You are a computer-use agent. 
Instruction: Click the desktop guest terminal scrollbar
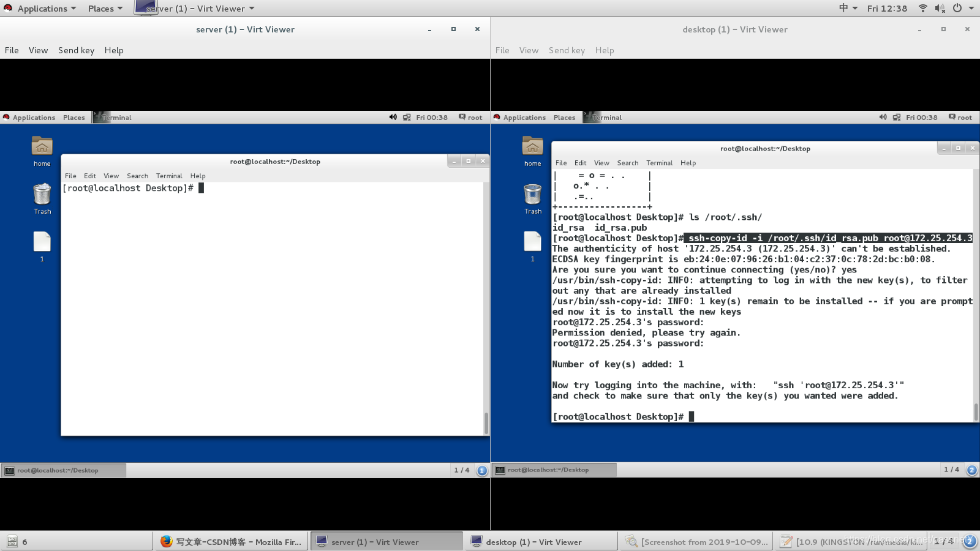pyautogui.click(x=976, y=411)
